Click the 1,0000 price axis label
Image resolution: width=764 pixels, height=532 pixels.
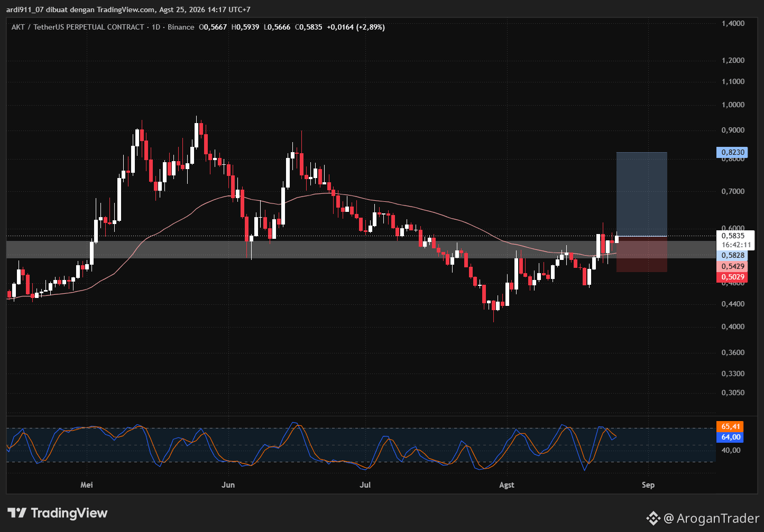733,105
